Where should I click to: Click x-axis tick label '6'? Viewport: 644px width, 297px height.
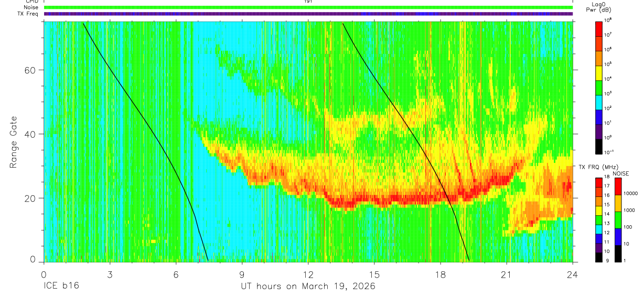tap(176, 274)
